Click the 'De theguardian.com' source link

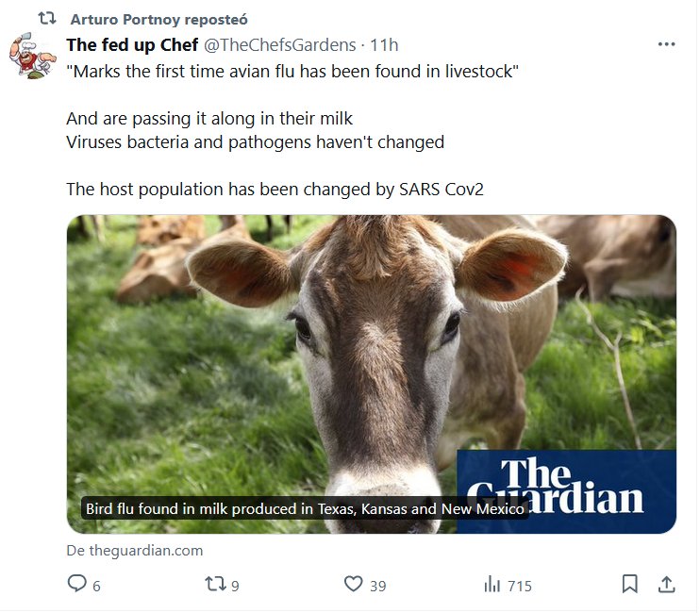[x=134, y=551]
